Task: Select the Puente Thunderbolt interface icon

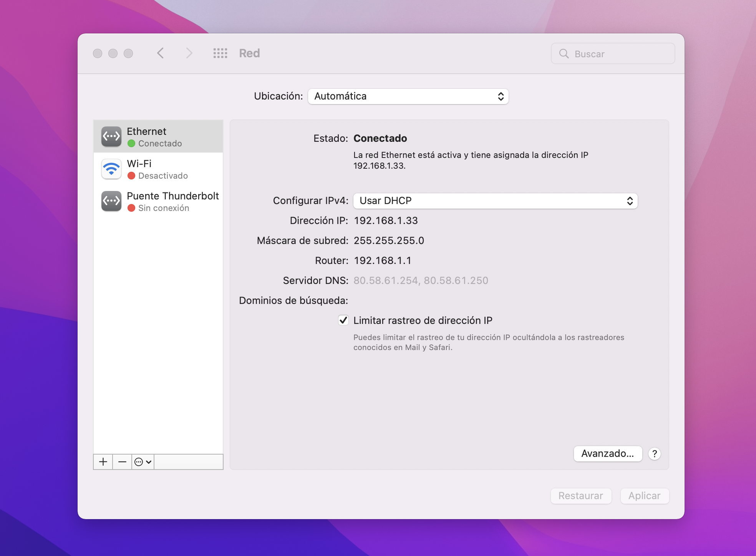Action: [x=111, y=201]
